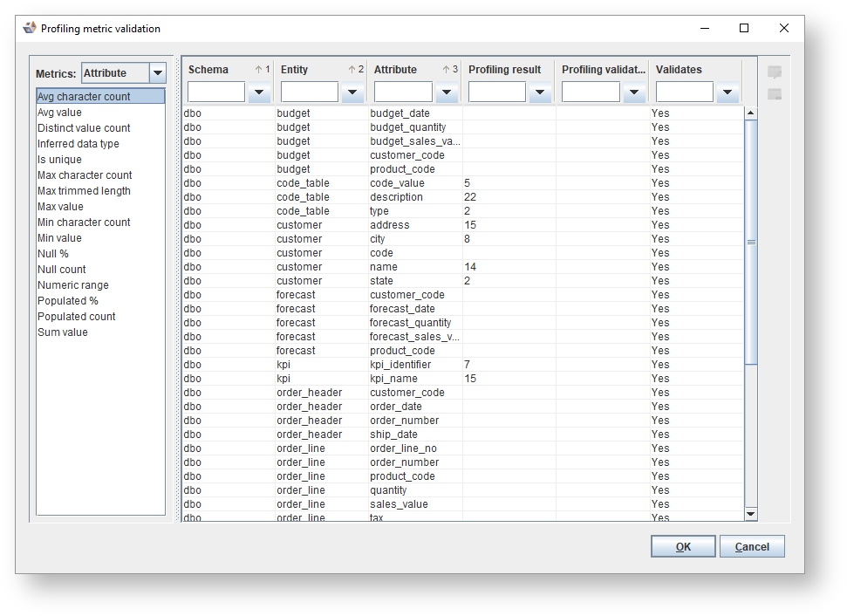This screenshot has height=616, width=847.
Task: Click the disabled edit validation pencil icon
Action: pos(775,72)
